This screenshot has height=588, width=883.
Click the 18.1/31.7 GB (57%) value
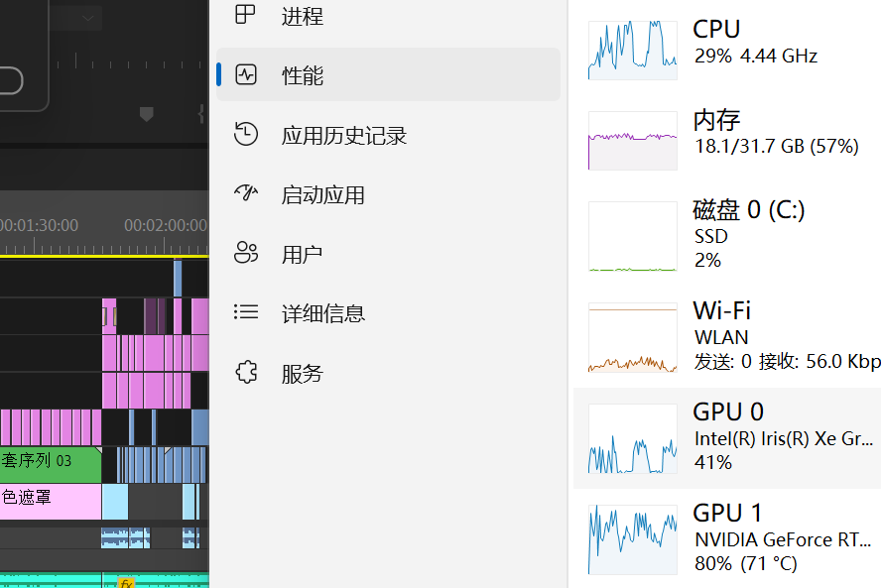tap(777, 147)
